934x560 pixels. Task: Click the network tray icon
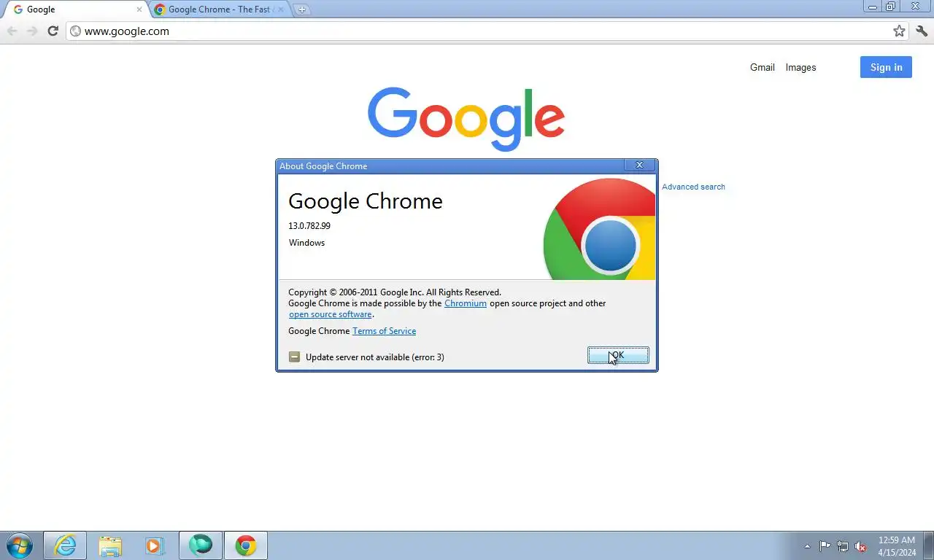[x=843, y=546]
